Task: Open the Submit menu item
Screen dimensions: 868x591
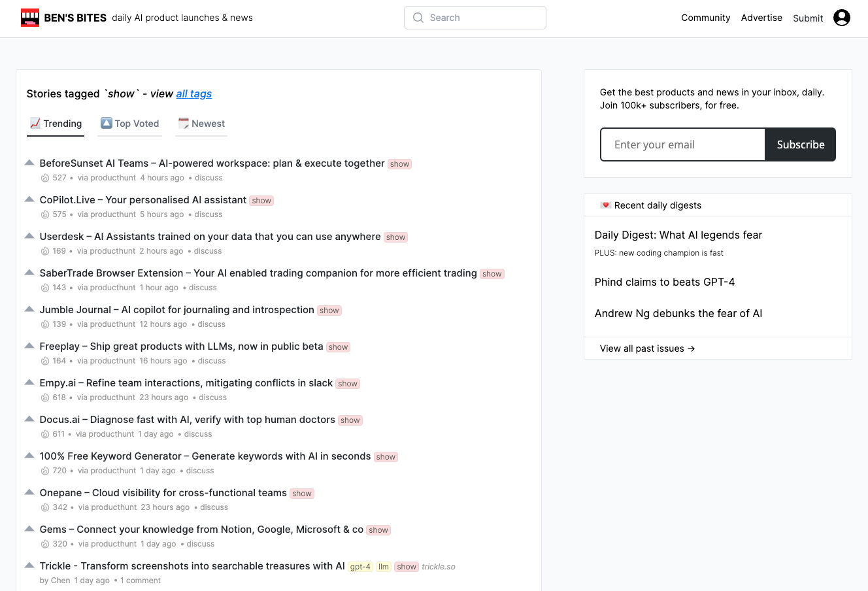Action: click(808, 18)
